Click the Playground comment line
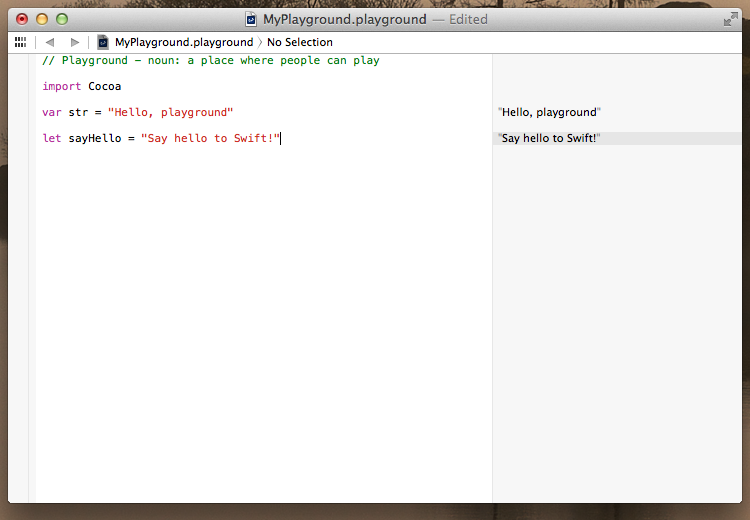This screenshot has width=750, height=520. pos(211,60)
